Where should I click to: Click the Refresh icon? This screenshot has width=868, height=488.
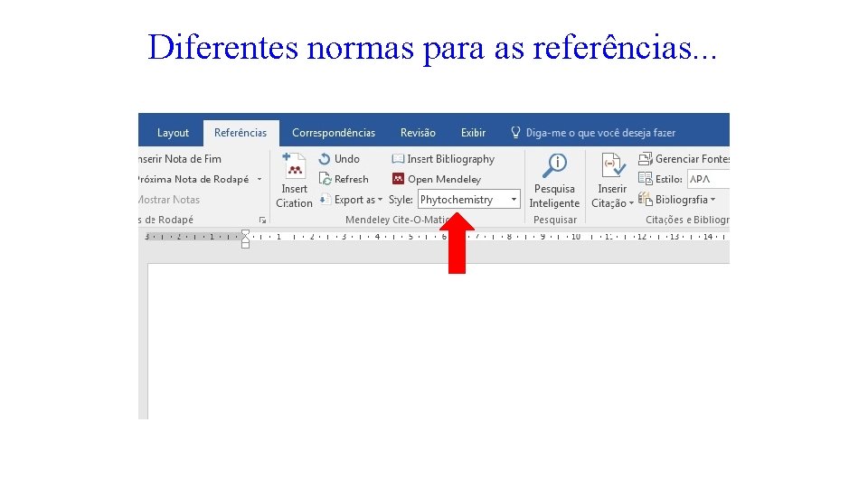(x=325, y=179)
